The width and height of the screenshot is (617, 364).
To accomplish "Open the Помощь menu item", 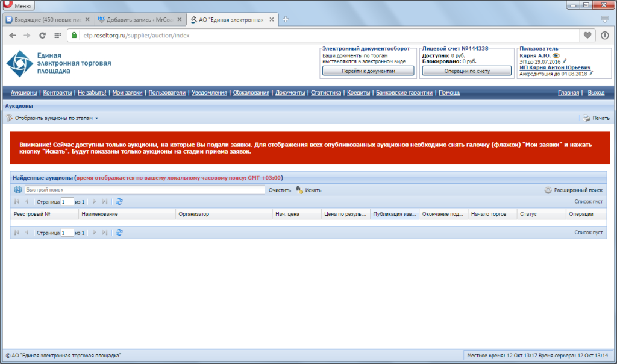I will click(x=449, y=92).
